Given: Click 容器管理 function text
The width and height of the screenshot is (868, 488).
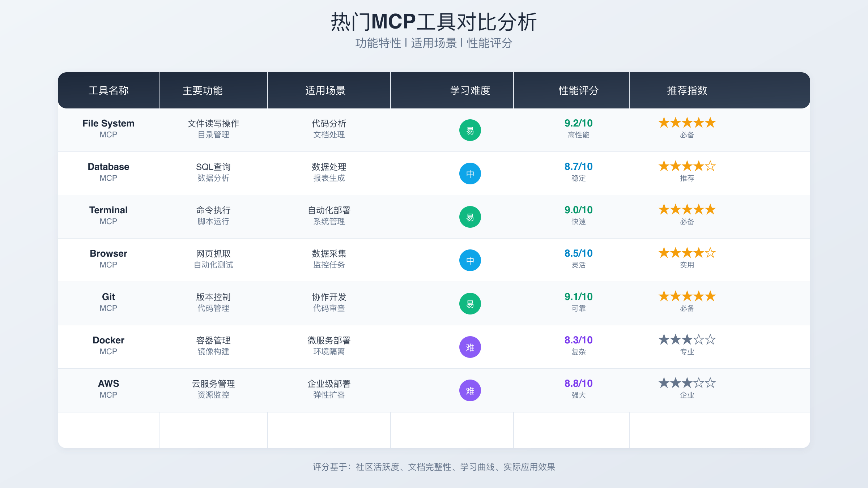Looking at the screenshot, I should 213,340.
